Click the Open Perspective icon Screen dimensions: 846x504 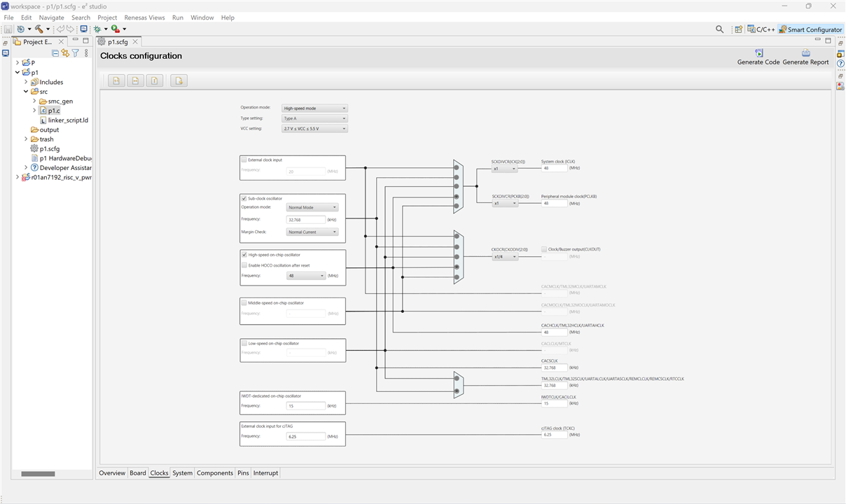pos(738,29)
